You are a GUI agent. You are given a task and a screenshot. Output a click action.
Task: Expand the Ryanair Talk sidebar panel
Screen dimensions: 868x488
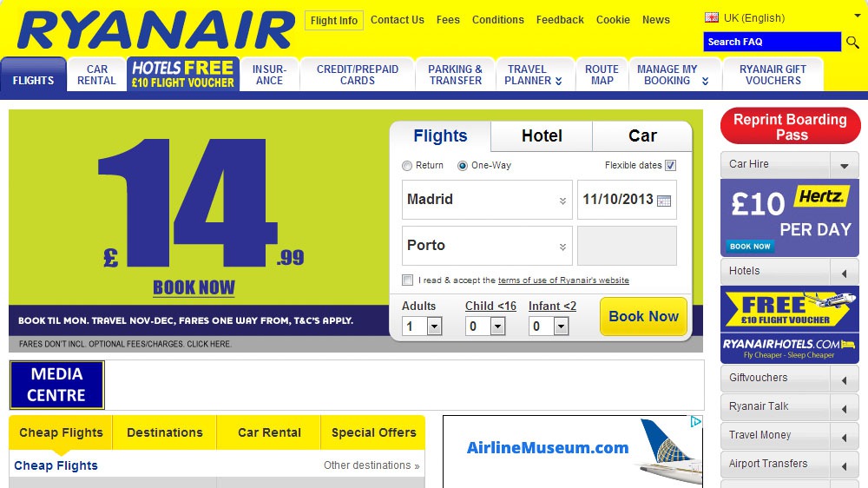click(x=845, y=408)
